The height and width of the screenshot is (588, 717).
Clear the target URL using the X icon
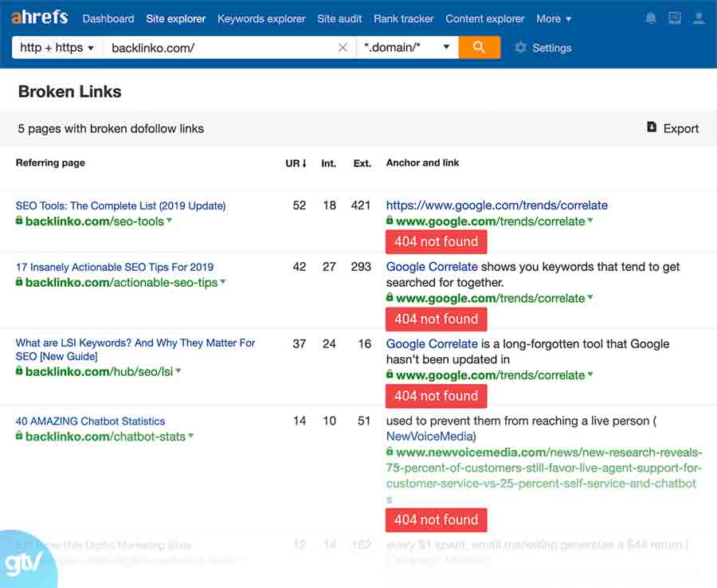pyautogui.click(x=343, y=47)
